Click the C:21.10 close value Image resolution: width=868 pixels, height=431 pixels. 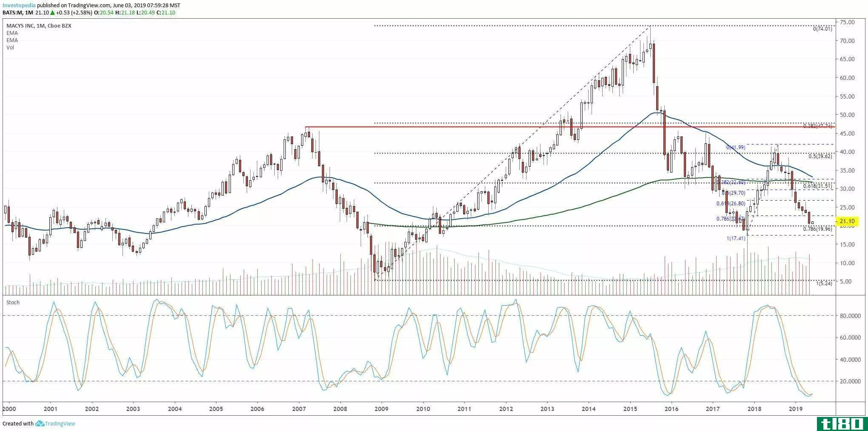pos(166,13)
